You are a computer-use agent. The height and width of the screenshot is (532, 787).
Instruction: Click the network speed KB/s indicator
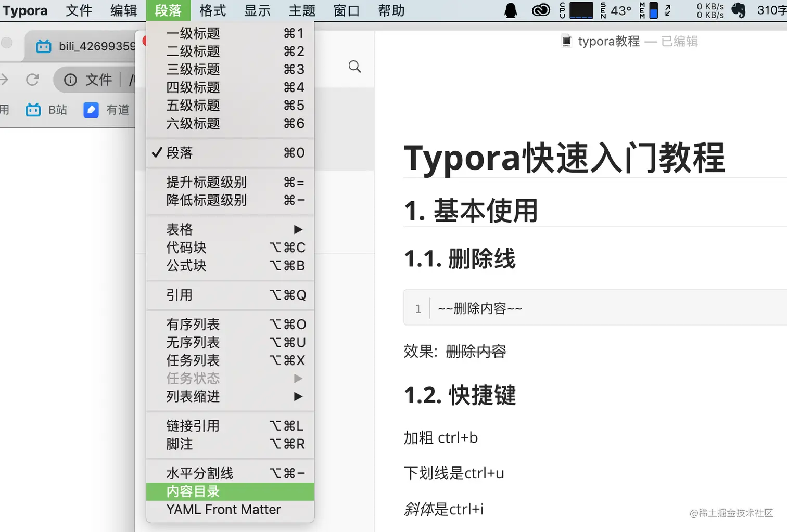click(x=710, y=10)
